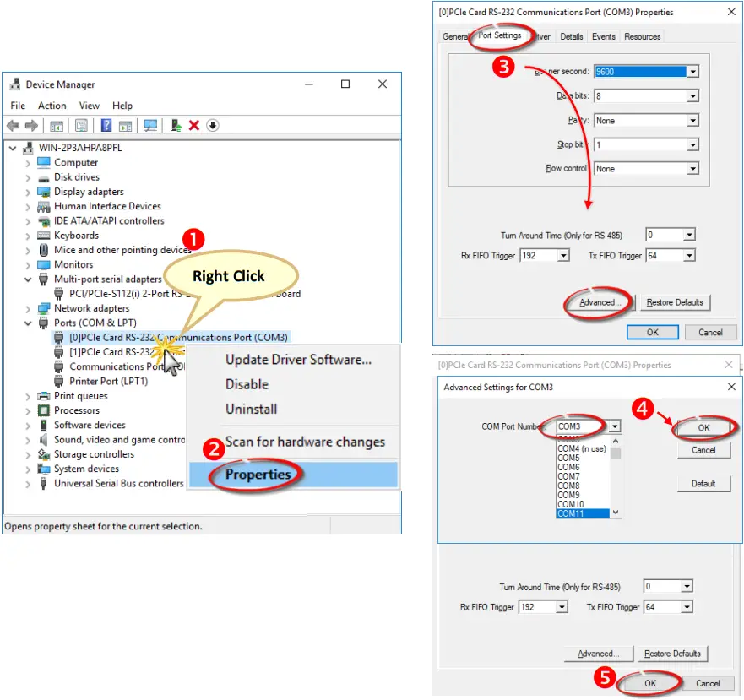The width and height of the screenshot is (744, 700).
Task: Choose Uninstall from the context menu
Action: pos(251,409)
